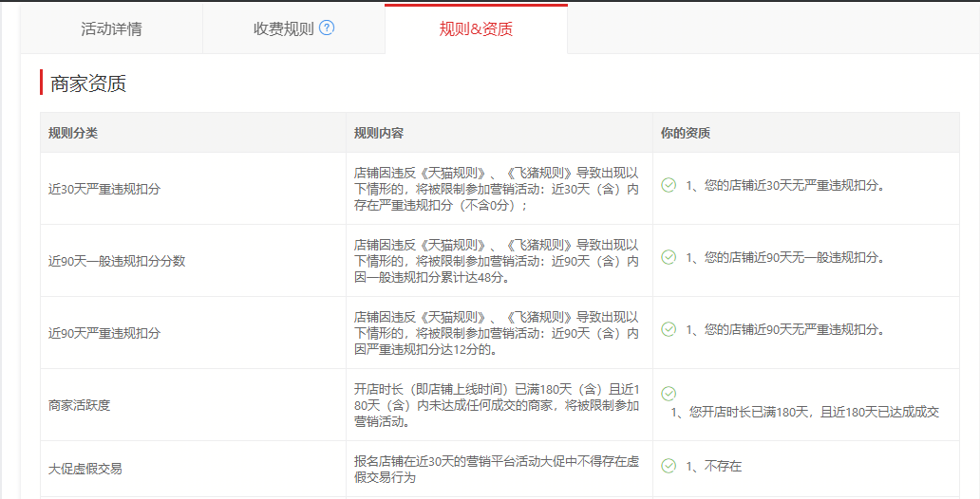Switch to the 收费规则 tab
Image resolution: width=980 pixels, height=499 pixels.
point(283,28)
